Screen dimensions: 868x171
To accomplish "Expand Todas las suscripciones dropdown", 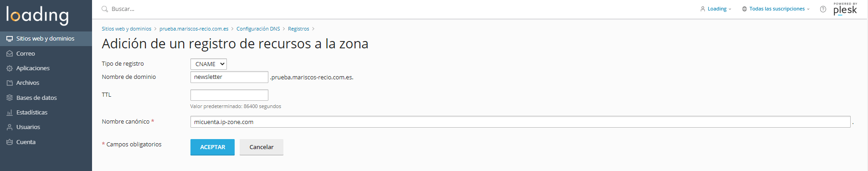I will (776, 9).
